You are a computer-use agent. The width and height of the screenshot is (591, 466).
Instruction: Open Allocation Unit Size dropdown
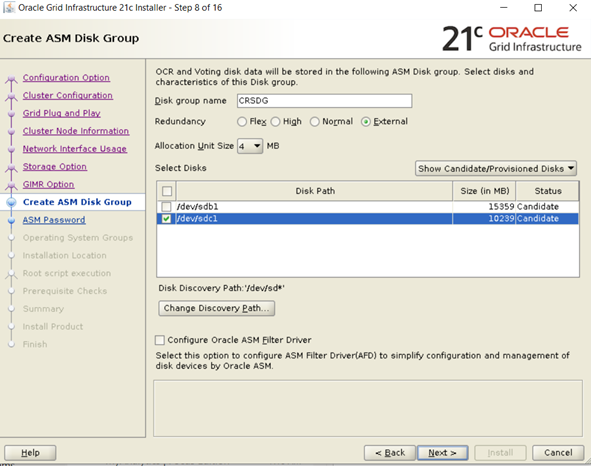(x=250, y=146)
